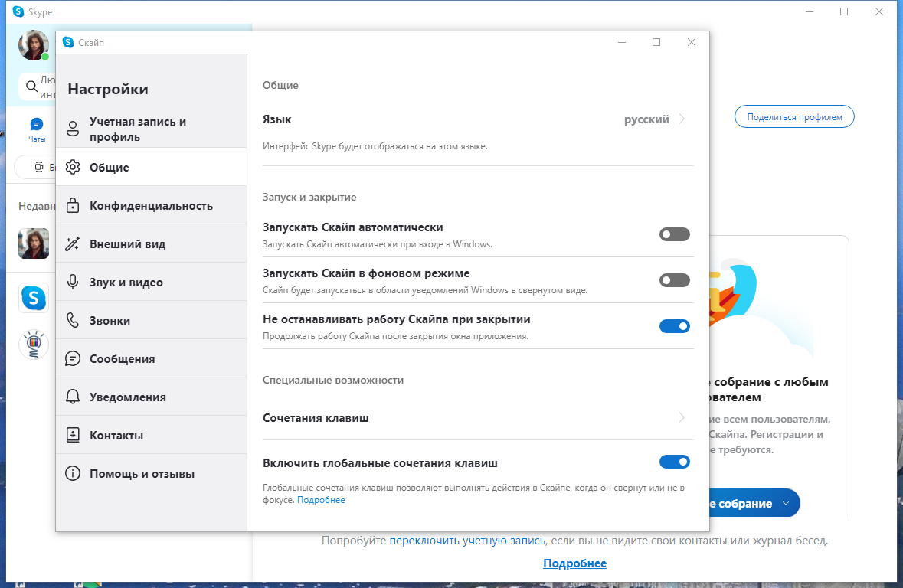903x588 pixels.
Task: Click the Запуск и закрытие heading
Action: click(309, 197)
